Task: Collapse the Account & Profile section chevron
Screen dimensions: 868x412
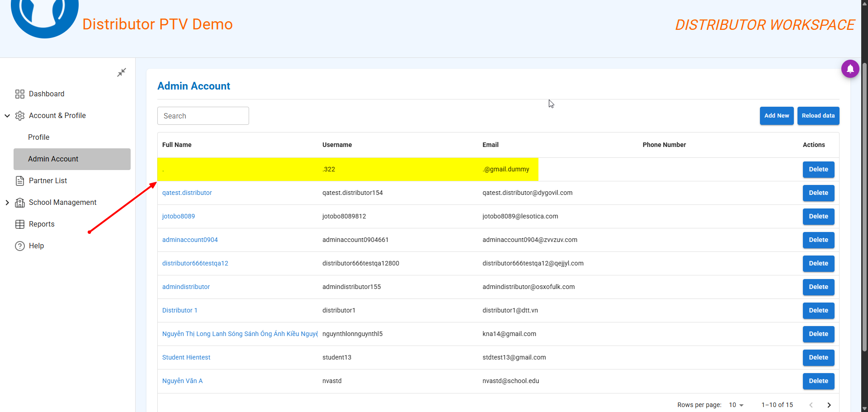Action: (7, 116)
